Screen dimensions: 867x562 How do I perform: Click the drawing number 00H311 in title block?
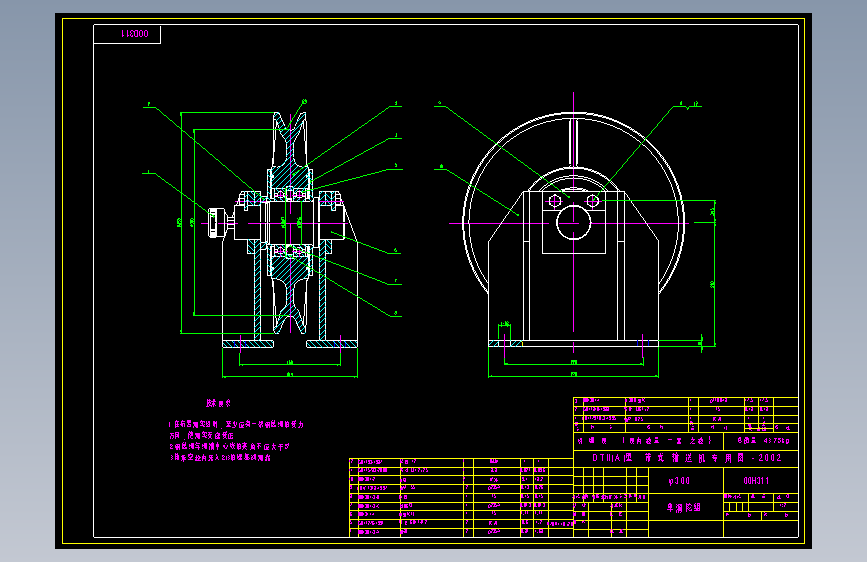click(x=756, y=481)
